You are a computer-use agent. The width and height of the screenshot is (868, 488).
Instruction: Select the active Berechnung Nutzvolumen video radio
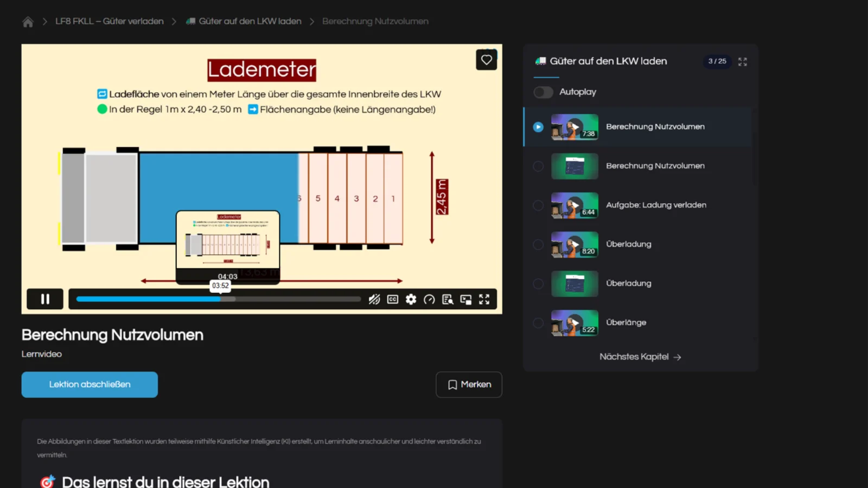[538, 127]
